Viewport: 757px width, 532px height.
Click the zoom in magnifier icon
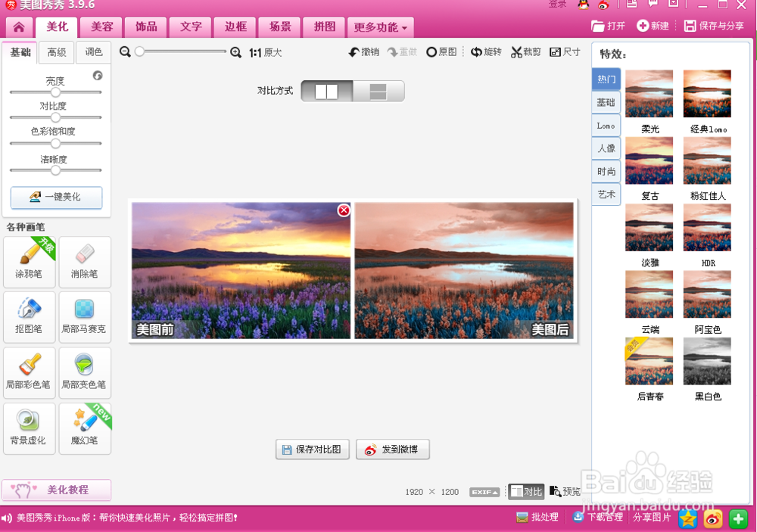click(x=235, y=52)
